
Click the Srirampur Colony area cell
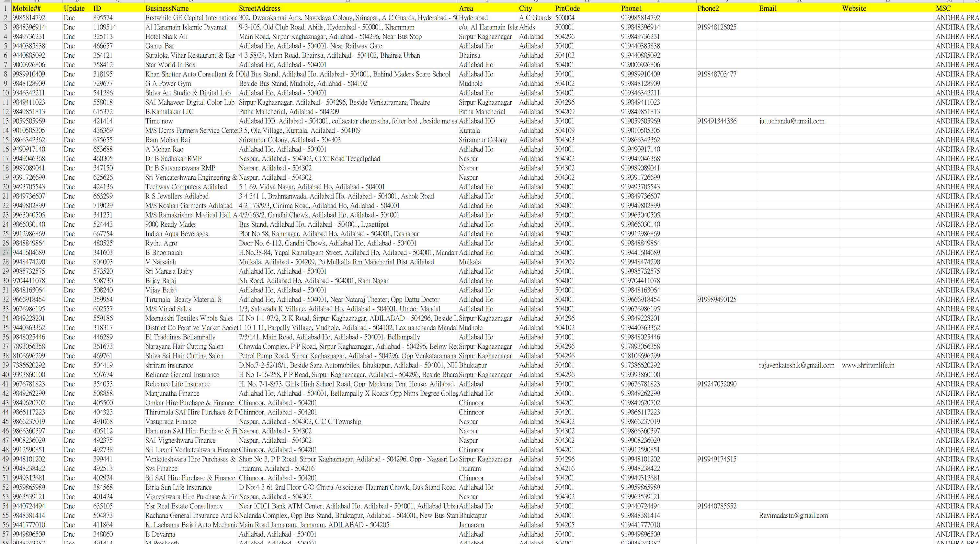click(x=488, y=140)
